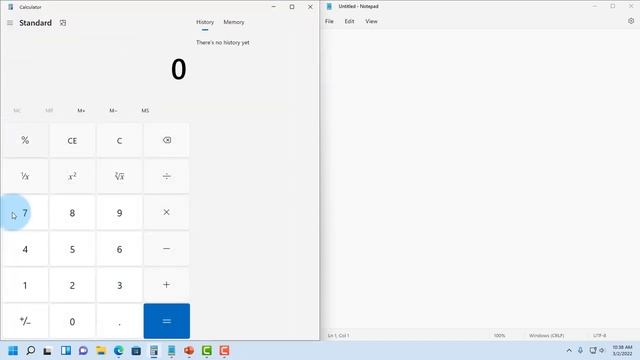Click the C clear button

tap(119, 140)
